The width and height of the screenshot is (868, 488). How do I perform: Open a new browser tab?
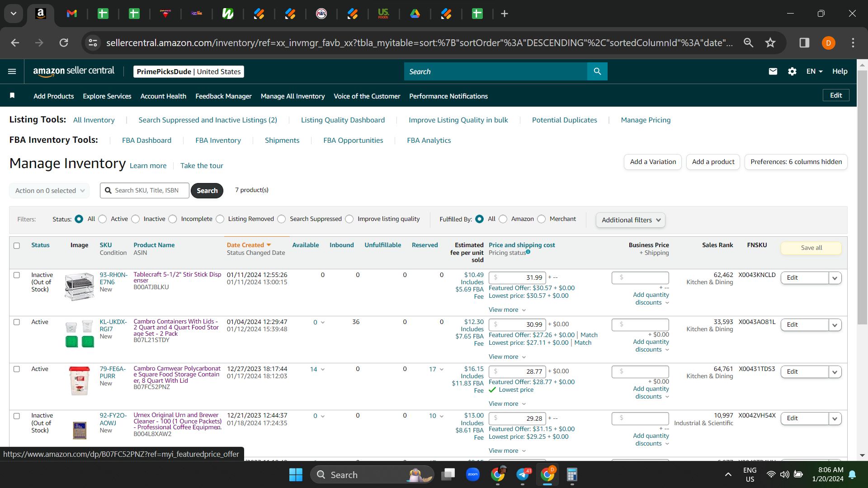pyautogui.click(x=505, y=14)
